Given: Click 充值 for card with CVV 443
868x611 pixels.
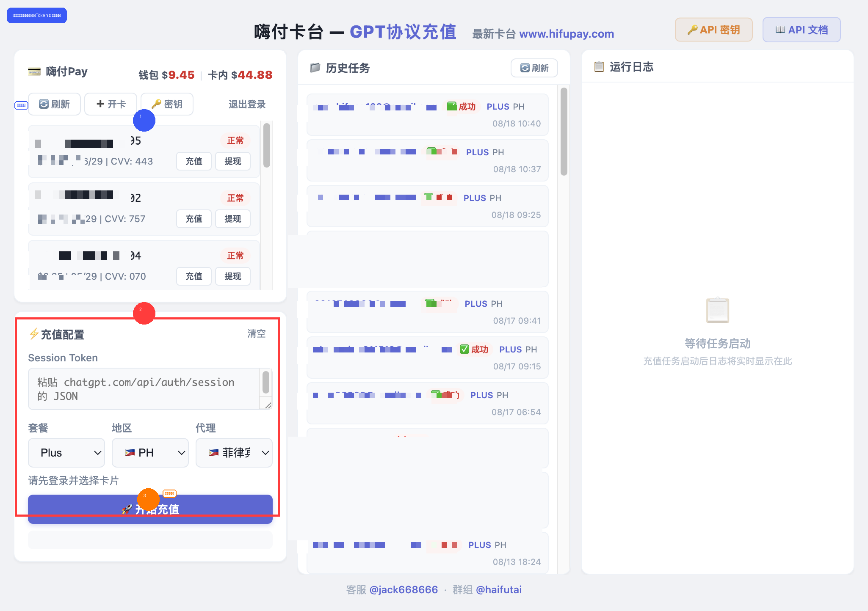Looking at the screenshot, I should click(x=194, y=161).
